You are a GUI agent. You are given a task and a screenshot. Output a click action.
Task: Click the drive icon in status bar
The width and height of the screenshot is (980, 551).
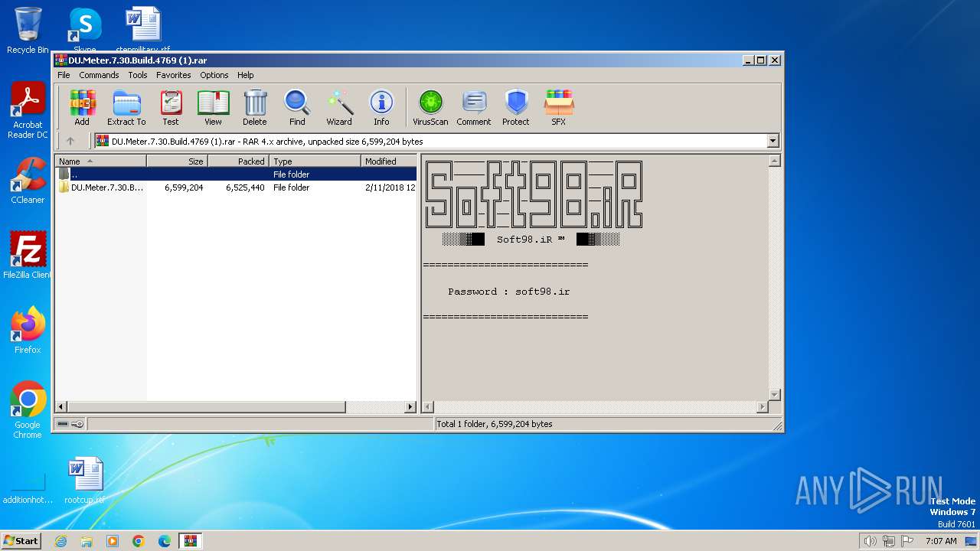coord(63,424)
